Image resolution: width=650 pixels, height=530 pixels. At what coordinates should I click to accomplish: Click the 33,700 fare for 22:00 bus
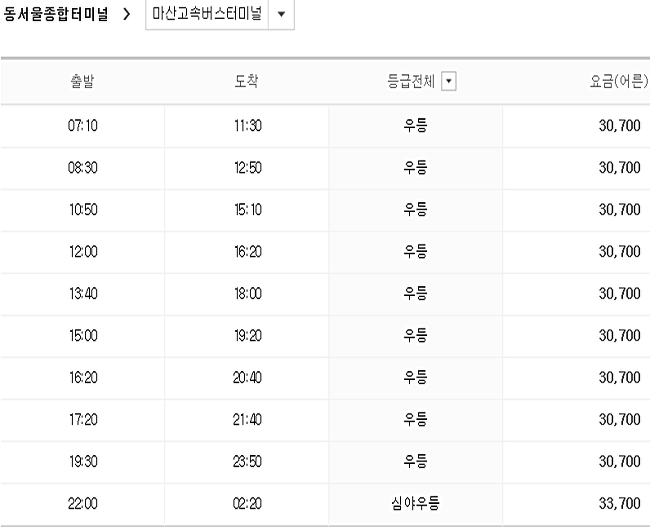[x=619, y=503]
